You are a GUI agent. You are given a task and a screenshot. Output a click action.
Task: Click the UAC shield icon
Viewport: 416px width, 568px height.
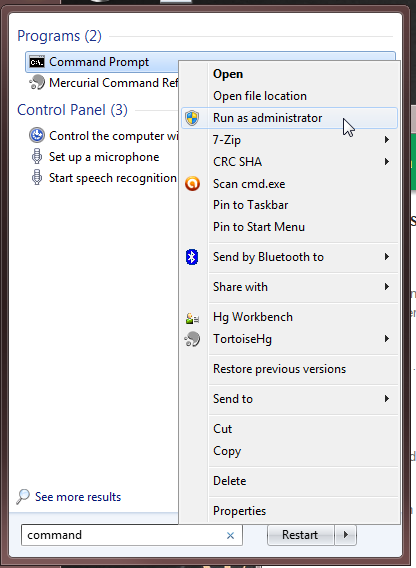(192, 118)
